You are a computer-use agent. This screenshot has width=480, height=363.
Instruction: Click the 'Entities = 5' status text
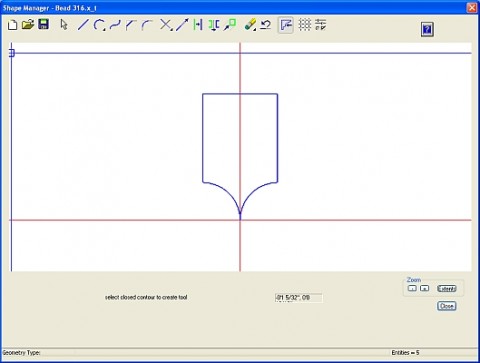(x=405, y=353)
